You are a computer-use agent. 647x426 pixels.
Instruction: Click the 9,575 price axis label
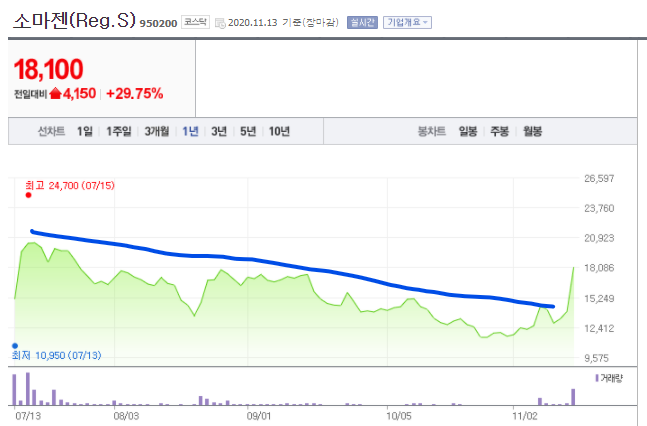click(597, 358)
